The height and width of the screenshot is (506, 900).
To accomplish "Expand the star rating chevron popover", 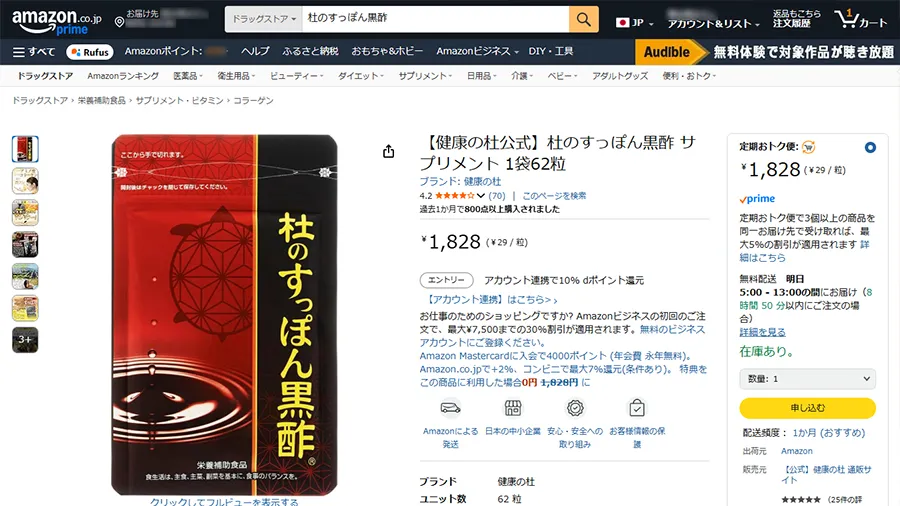I will 480,196.
